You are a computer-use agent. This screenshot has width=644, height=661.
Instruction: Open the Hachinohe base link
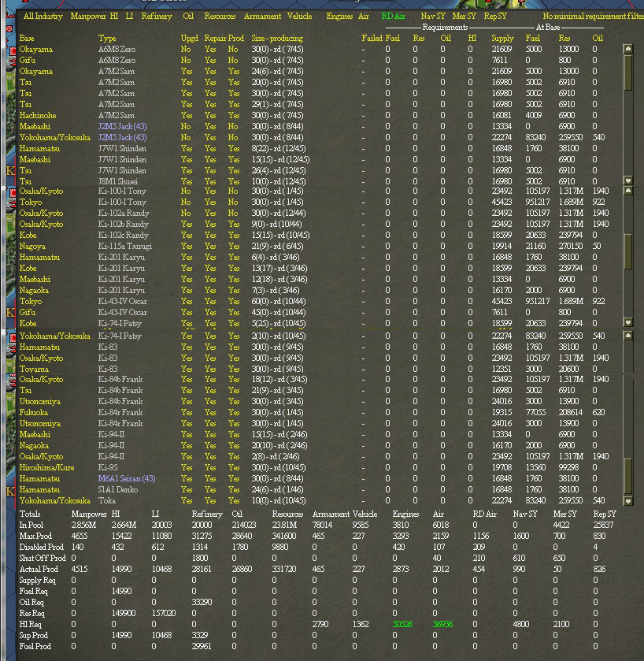point(38,116)
